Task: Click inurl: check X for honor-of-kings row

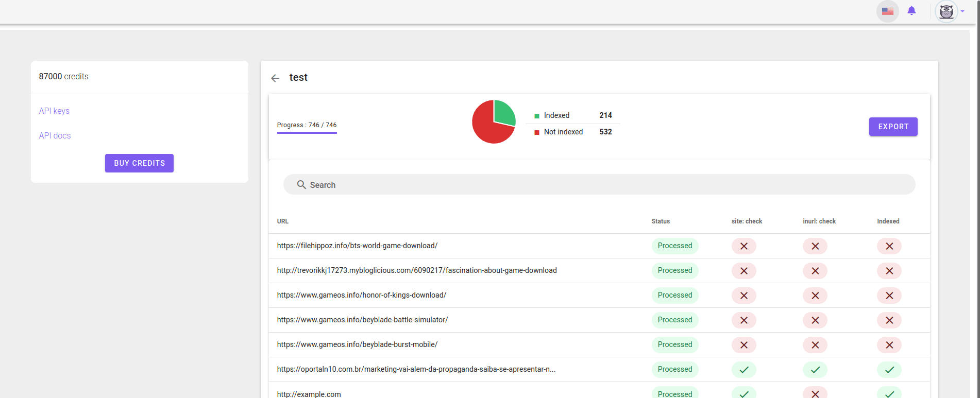Action: (x=815, y=296)
